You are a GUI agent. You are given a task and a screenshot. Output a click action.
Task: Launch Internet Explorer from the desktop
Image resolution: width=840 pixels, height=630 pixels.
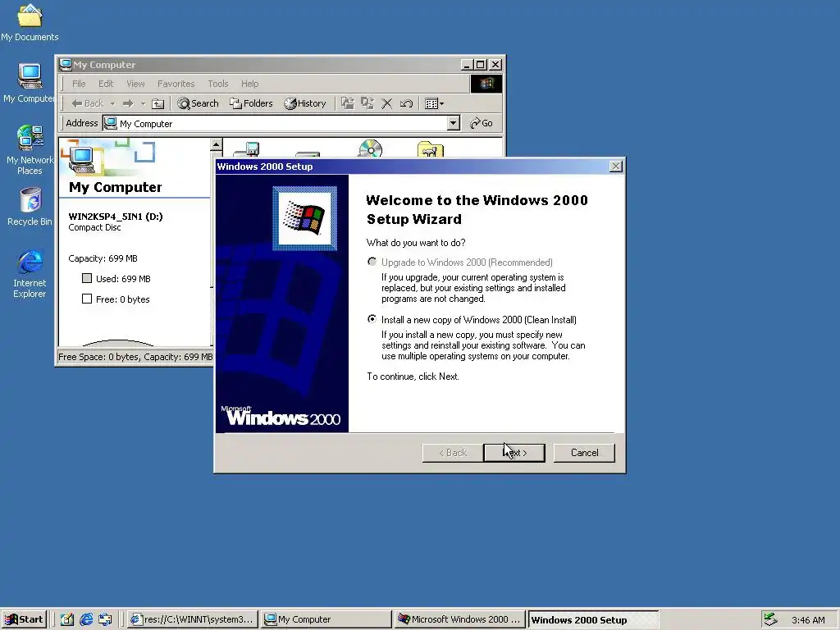coord(30,274)
